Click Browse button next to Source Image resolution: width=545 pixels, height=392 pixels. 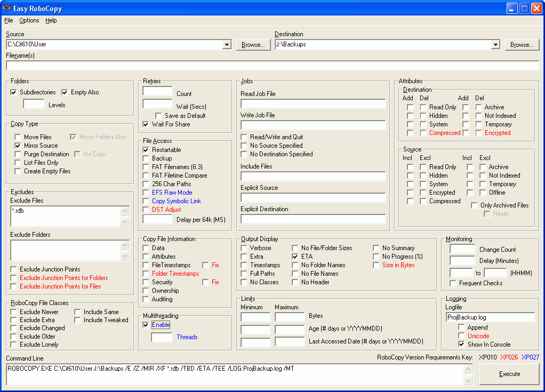click(x=253, y=45)
